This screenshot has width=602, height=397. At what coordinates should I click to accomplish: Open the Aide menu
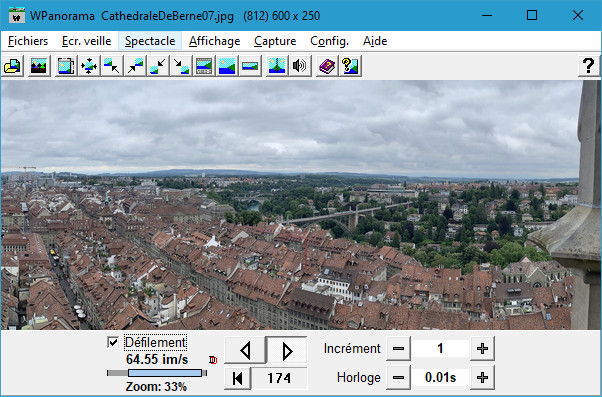click(375, 41)
